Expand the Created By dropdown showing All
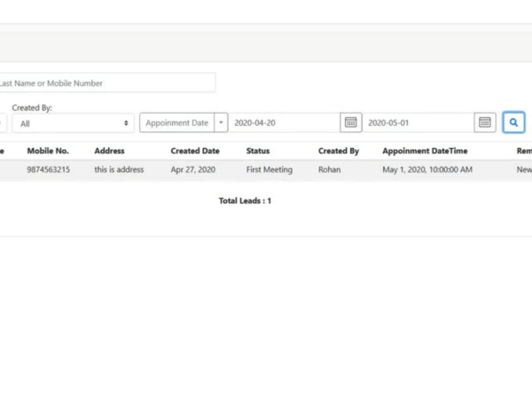The width and height of the screenshot is (532, 399). 73,123
